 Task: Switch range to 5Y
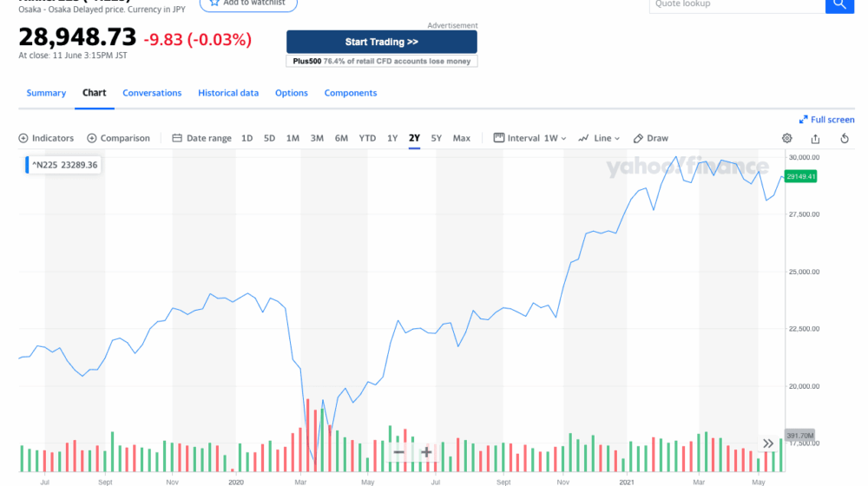pos(436,138)
